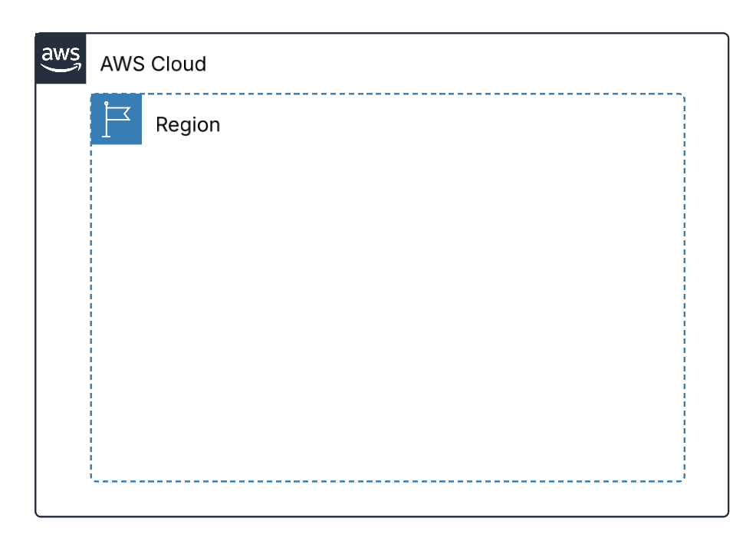The image size is (756, 551).
Task: Select the Region's dashed top border
Action: pyautogui.click(x=413, y=94)
